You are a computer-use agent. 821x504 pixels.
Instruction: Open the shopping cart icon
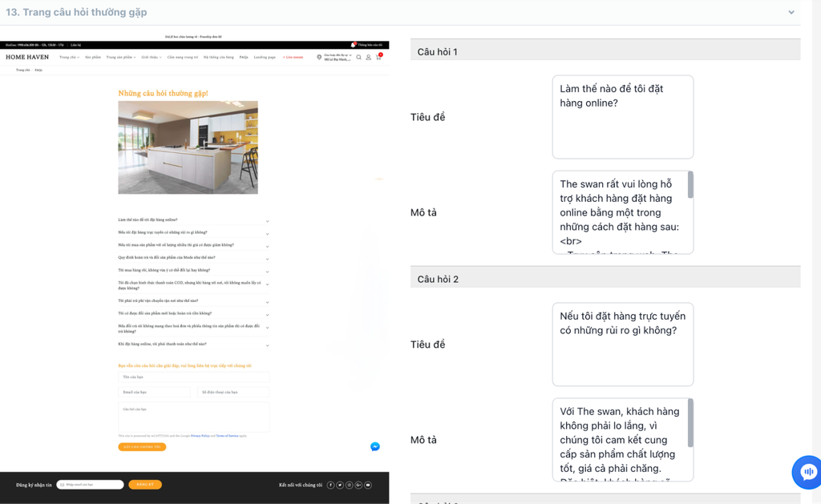click(x=378, y=58)
